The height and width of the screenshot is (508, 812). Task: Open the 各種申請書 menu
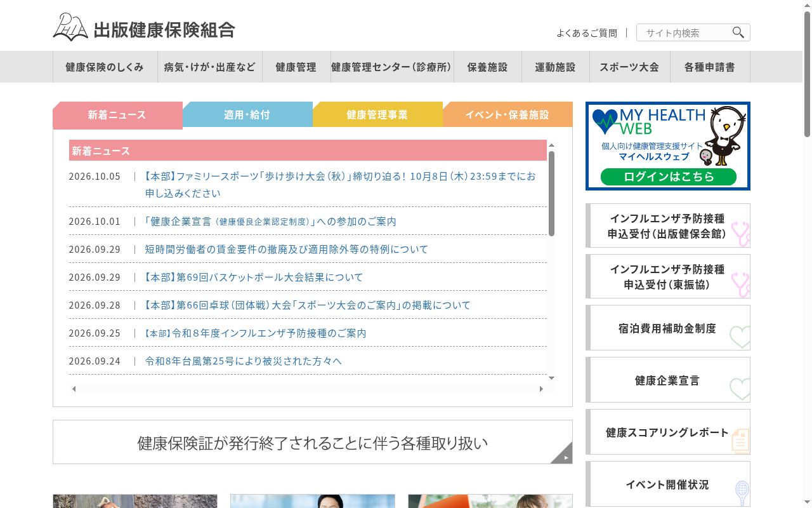(710, 67)
